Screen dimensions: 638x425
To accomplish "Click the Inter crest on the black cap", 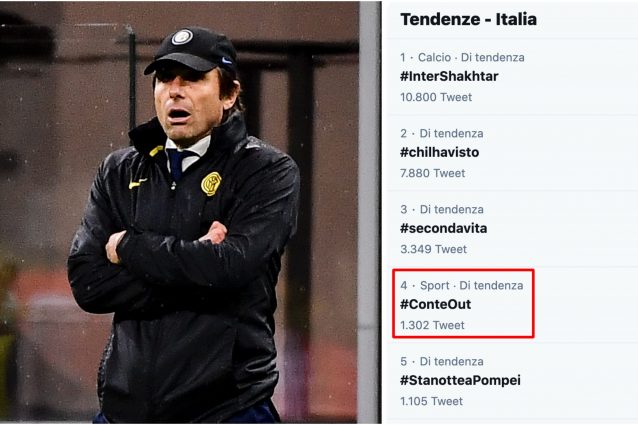I will coord(181,37).
